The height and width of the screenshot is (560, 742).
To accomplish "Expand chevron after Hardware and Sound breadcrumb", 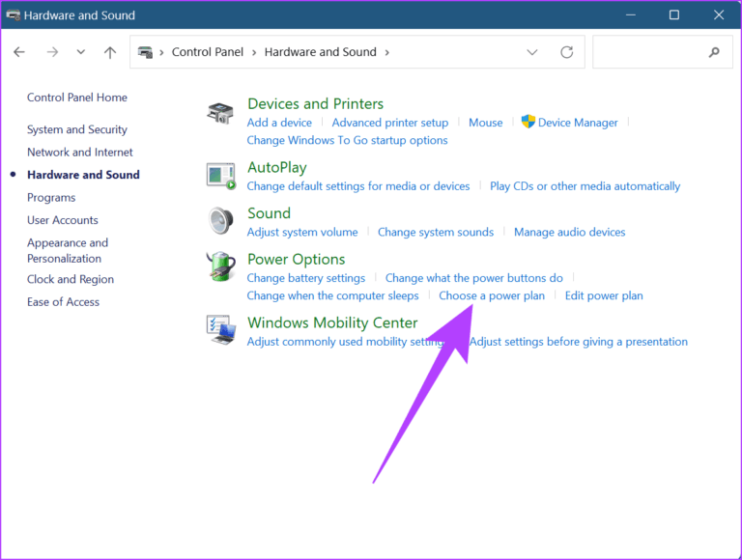I will click(387, 52).
